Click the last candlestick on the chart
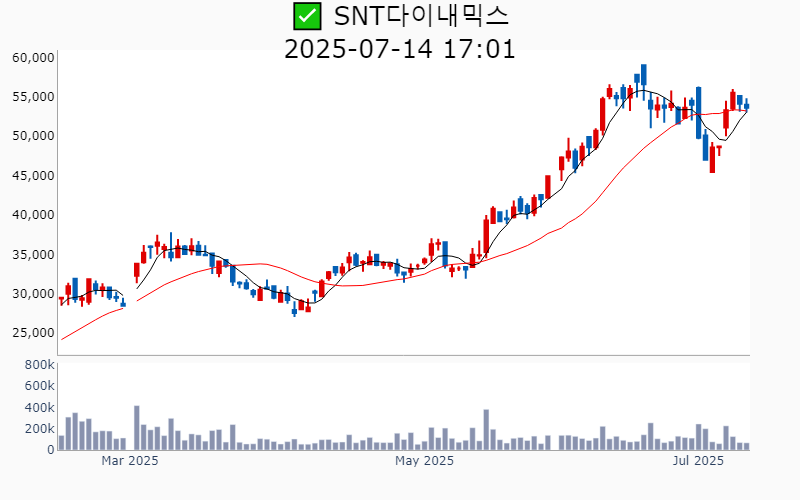Image resolution: width=800 pixels, height=500 pixels. coord(746,105)
